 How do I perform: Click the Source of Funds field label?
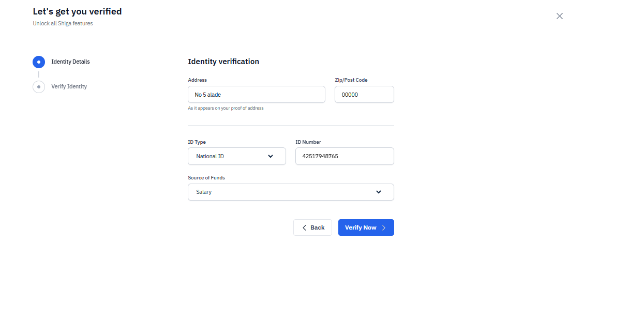[206, 178]
